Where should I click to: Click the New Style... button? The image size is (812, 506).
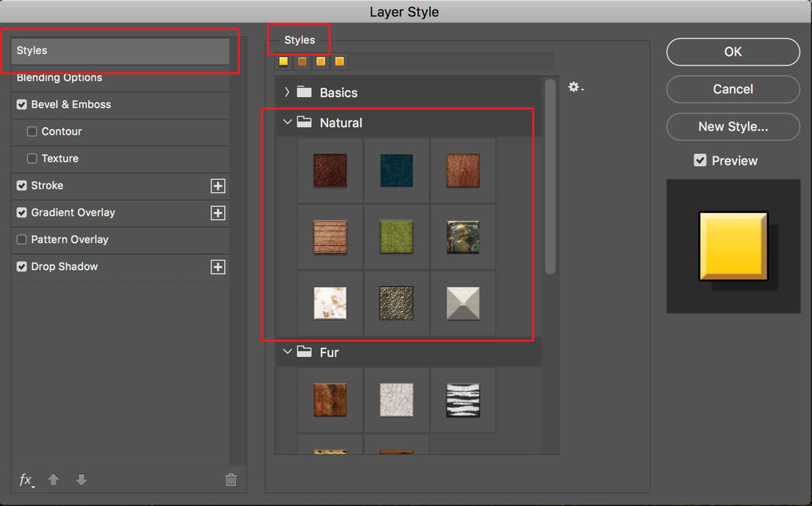(x=732, y=126)
